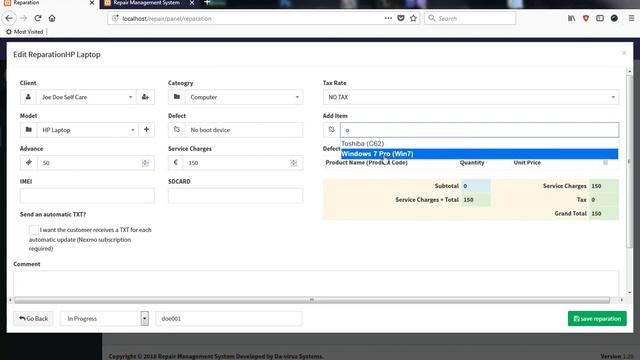Viewport: 640px width, 360px height.
Task: Click the Advance amount field
Action: [96, 162]
